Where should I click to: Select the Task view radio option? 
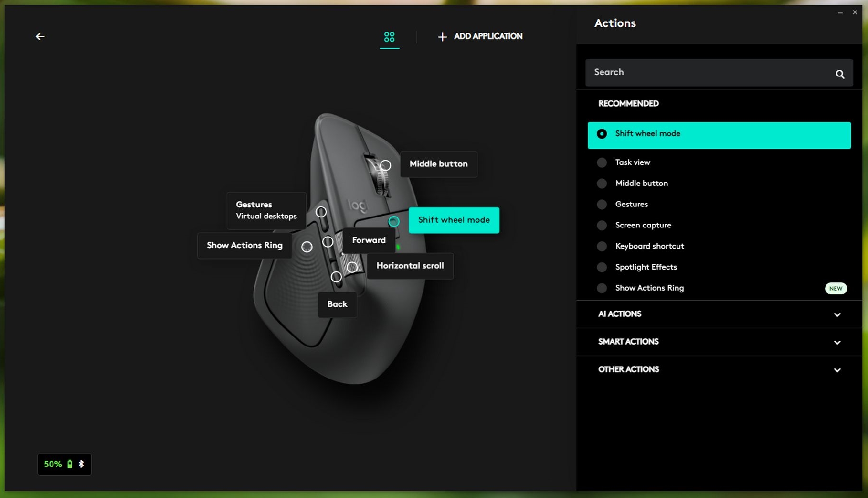tap(602, 162)
